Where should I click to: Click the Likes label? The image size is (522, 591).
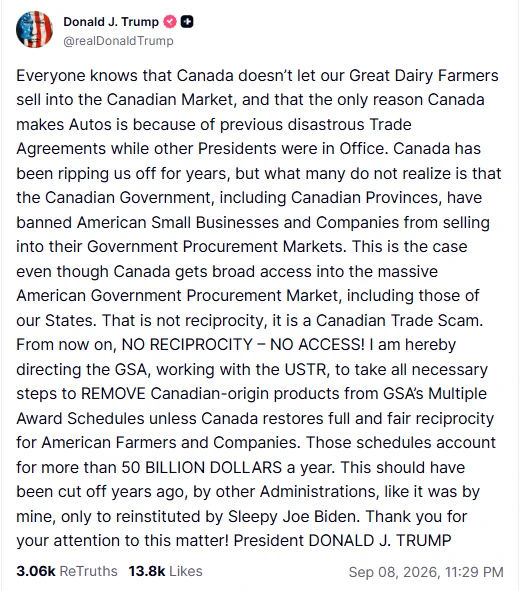(186, 571)
